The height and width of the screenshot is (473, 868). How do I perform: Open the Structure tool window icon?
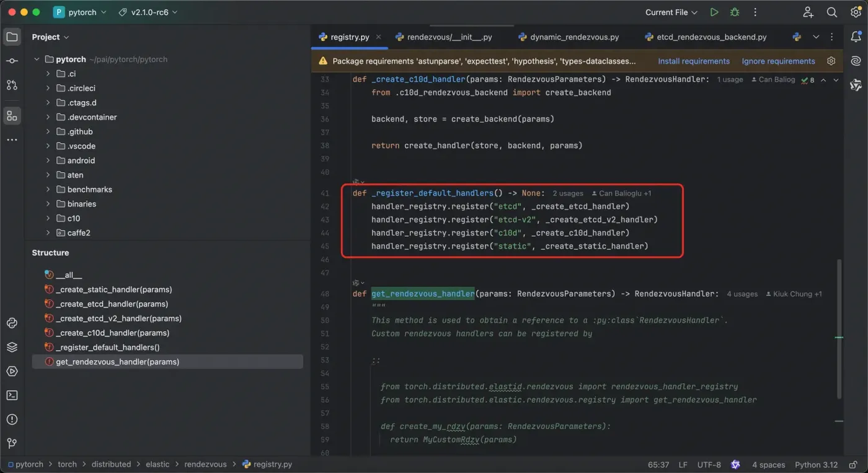pos(12,116)
